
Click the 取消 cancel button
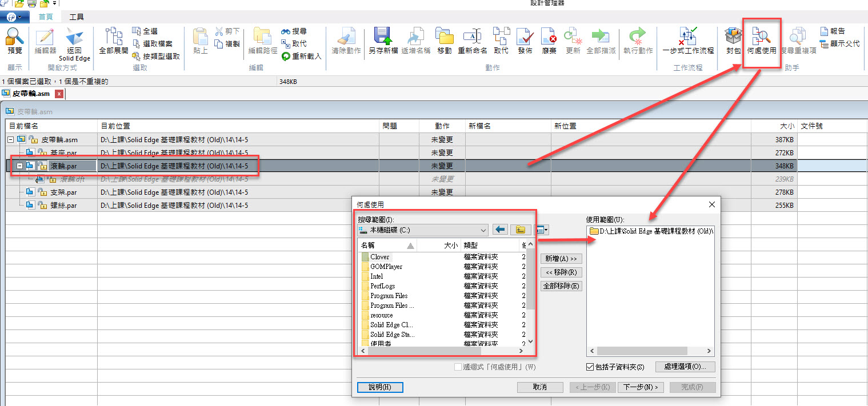(540, 387)
